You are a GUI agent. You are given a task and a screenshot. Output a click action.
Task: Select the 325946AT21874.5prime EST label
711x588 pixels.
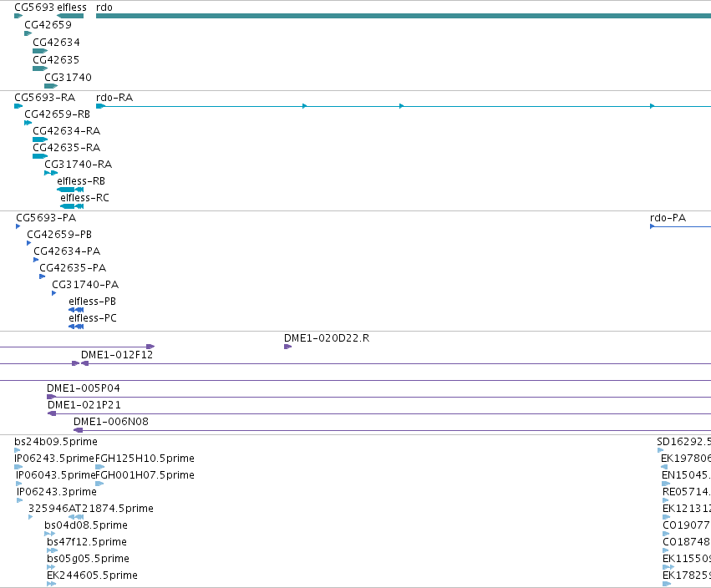[91, 509]
